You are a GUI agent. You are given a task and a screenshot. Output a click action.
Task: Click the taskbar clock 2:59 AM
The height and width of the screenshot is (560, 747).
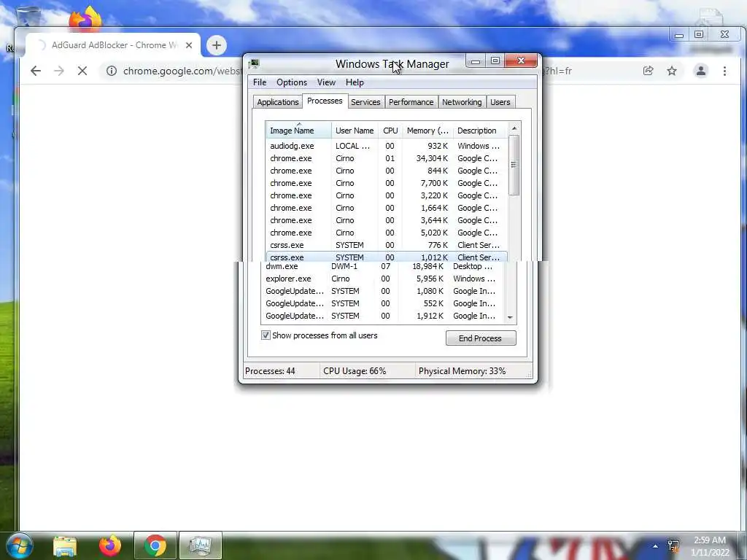coord(710,540)
